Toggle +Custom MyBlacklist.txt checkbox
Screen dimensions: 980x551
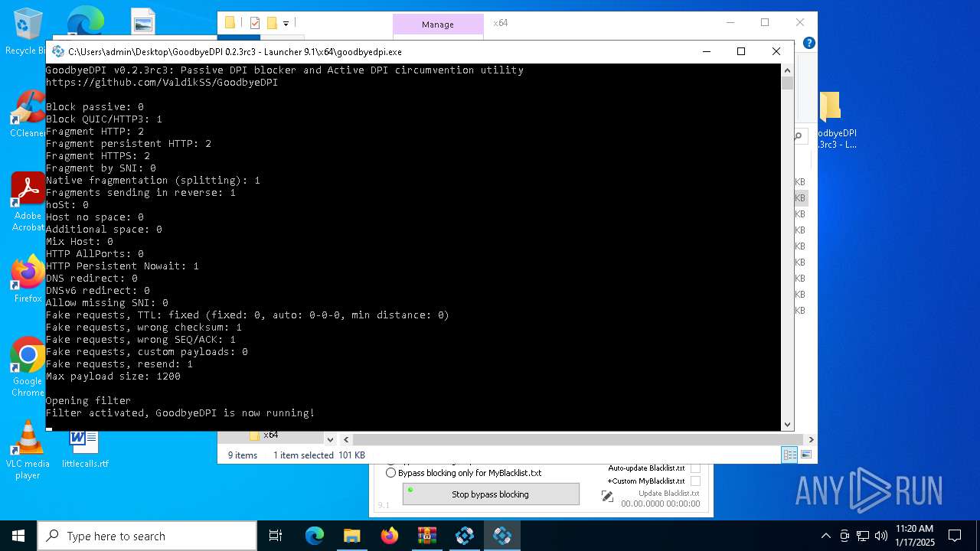click(x=695, y=481)
